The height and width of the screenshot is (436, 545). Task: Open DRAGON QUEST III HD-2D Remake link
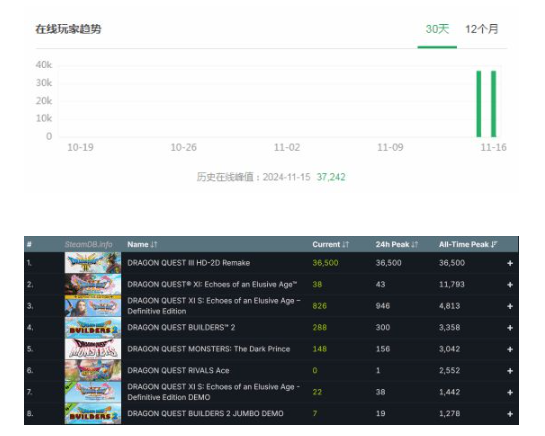point(188,263)
